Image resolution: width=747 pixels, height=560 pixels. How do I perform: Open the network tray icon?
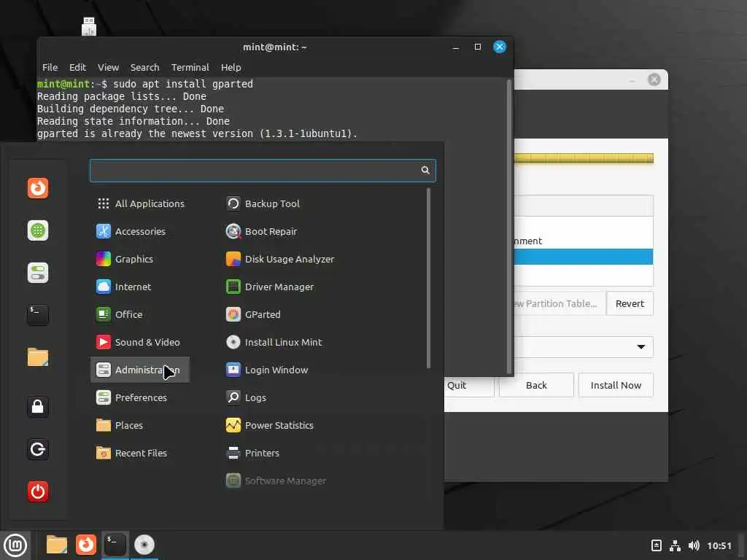click(x=675, y=545)
